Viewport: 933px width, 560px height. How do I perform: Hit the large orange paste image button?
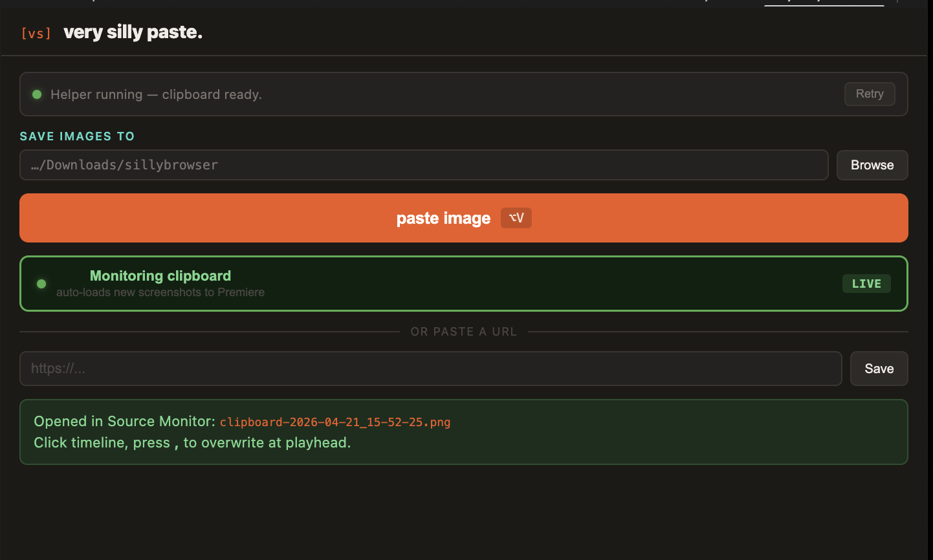pyautogui.click(x=443, y=218)
